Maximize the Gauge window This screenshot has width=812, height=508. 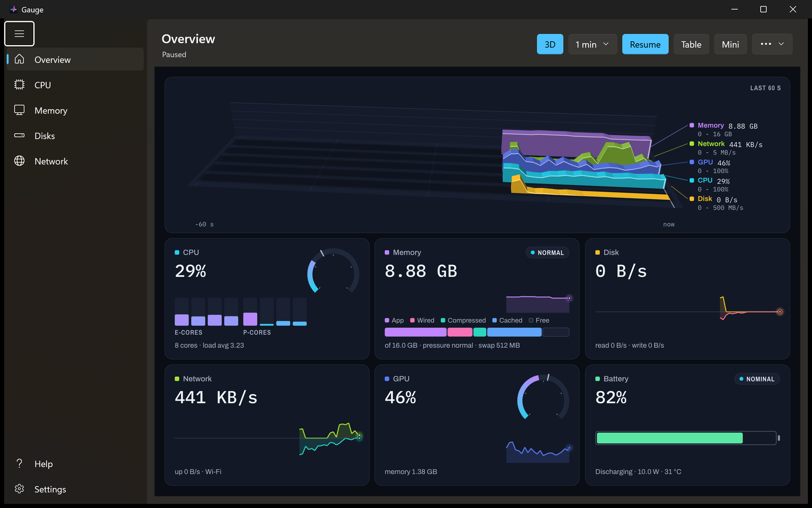[763, 9]
